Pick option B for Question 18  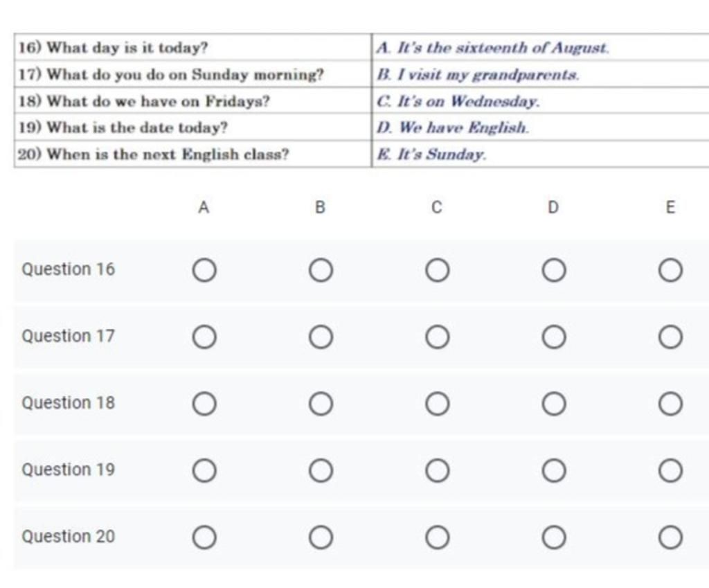click(320, 404)
